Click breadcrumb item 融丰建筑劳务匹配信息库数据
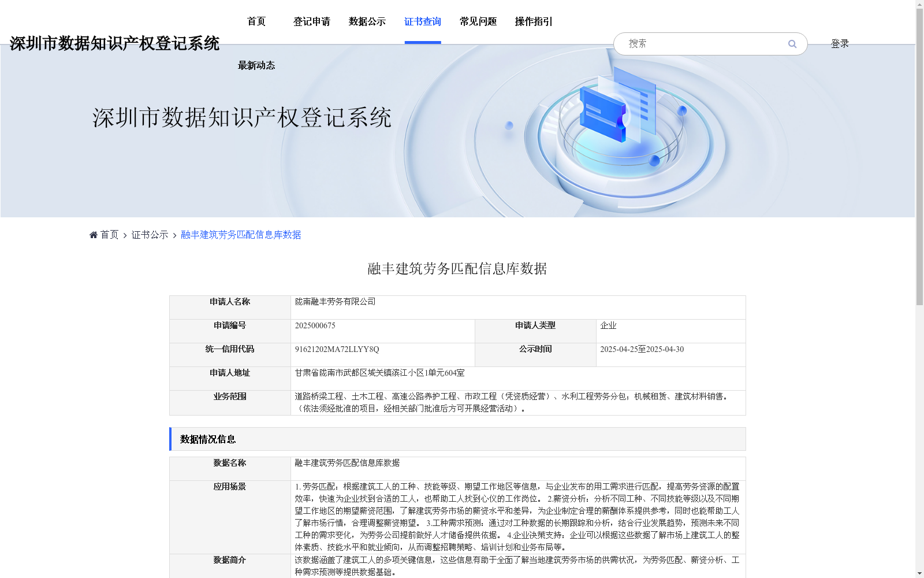The width and height of the screenshot is (924, 578). coord(241,235)
